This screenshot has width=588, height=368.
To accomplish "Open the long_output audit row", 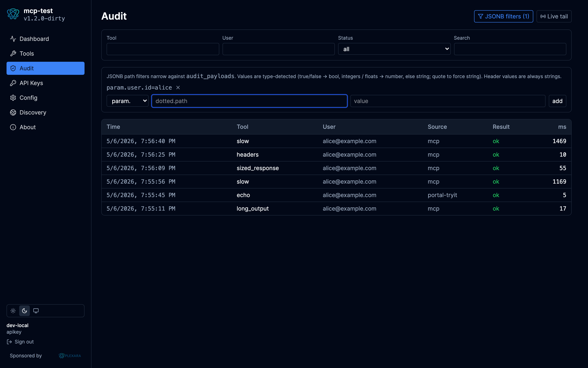I will [336, 209].
